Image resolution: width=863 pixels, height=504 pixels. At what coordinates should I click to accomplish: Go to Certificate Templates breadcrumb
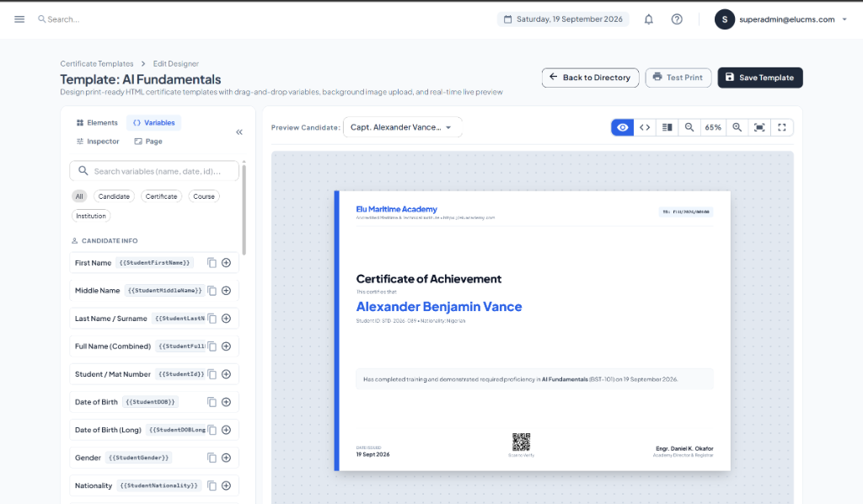point(97,64)
